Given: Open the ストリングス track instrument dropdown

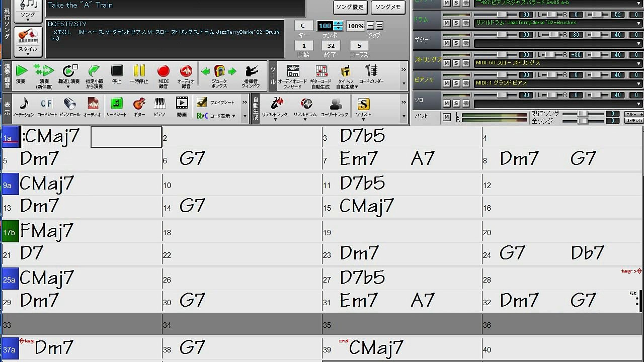Looking at the screenshot, I should 558,63.
